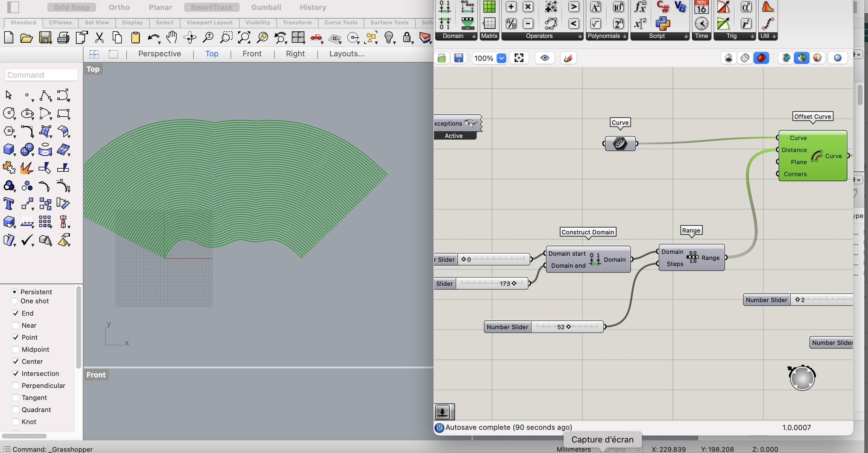Click the C# script component icon

[662, 7]
